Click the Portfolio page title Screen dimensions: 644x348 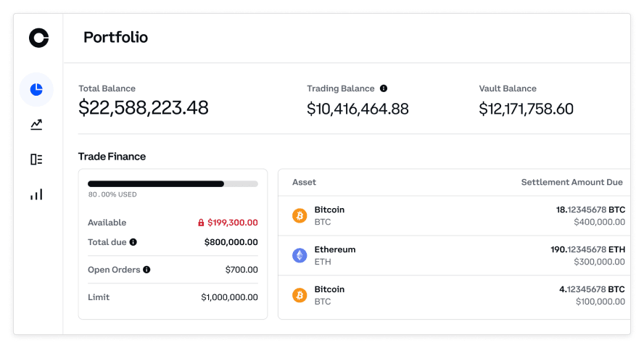115,38
